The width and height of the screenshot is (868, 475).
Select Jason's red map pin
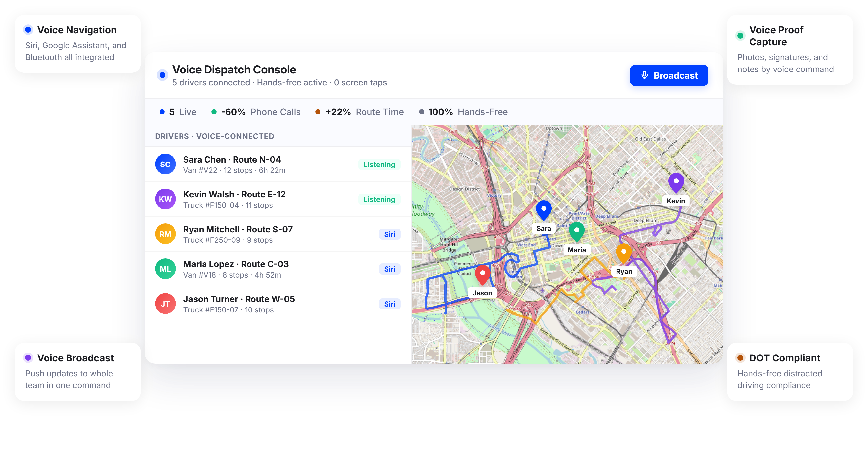coord(482,275)
